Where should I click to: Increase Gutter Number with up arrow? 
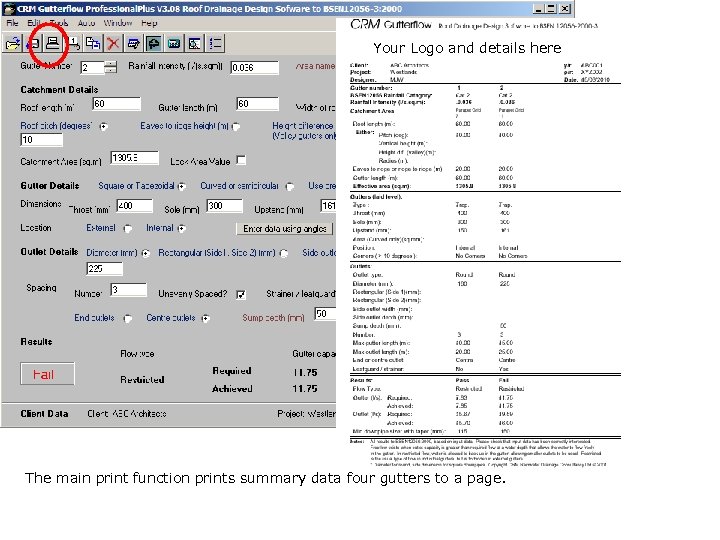tap(111, 64)
